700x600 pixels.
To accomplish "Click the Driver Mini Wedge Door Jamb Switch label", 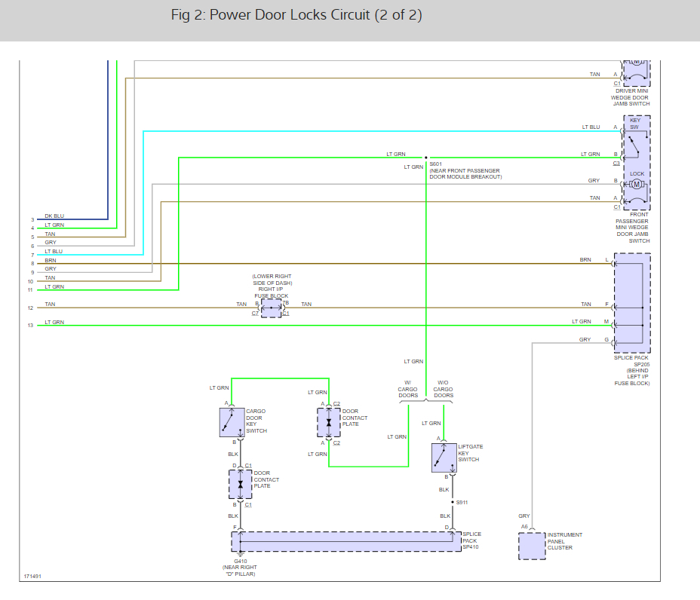I will 629,97.
